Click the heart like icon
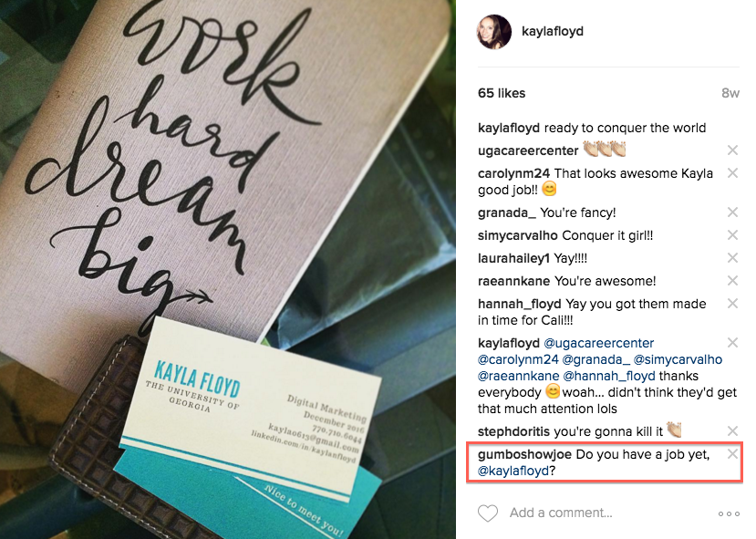756x539 pixels. point(488,513)
